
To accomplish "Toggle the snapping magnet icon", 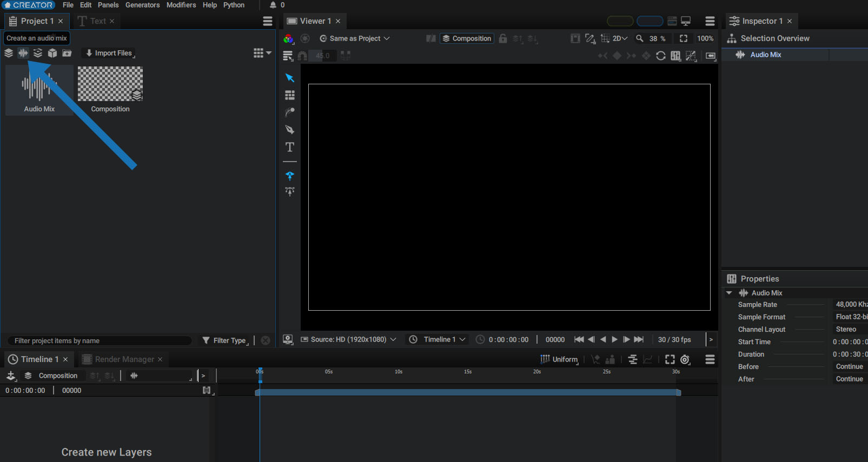I will click(303, 56).
